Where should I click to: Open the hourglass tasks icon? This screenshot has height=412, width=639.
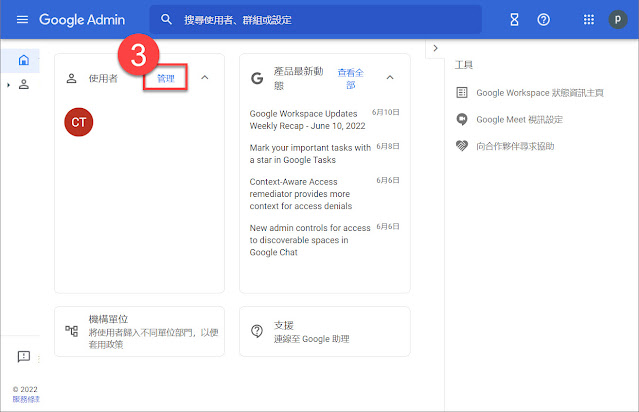click(x=514, y=19)
